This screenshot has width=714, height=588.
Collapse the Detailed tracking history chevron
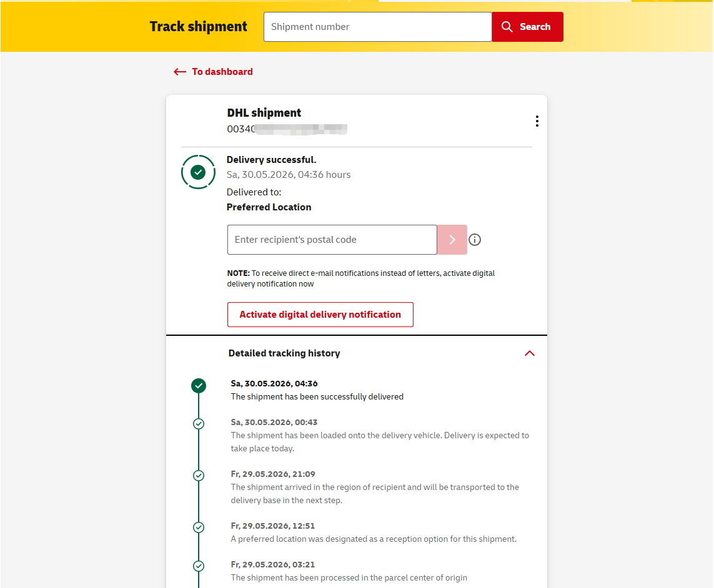pos(530,353)
